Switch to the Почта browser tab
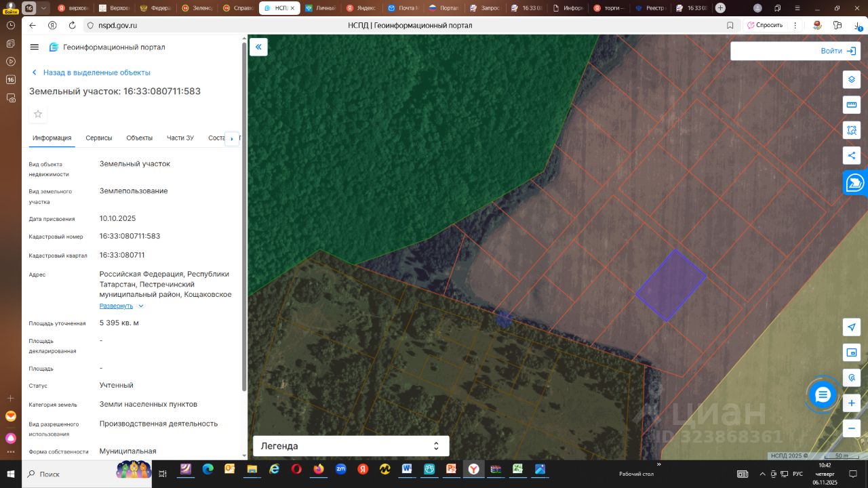Viewport: 868px width, 488px height. 402,8
